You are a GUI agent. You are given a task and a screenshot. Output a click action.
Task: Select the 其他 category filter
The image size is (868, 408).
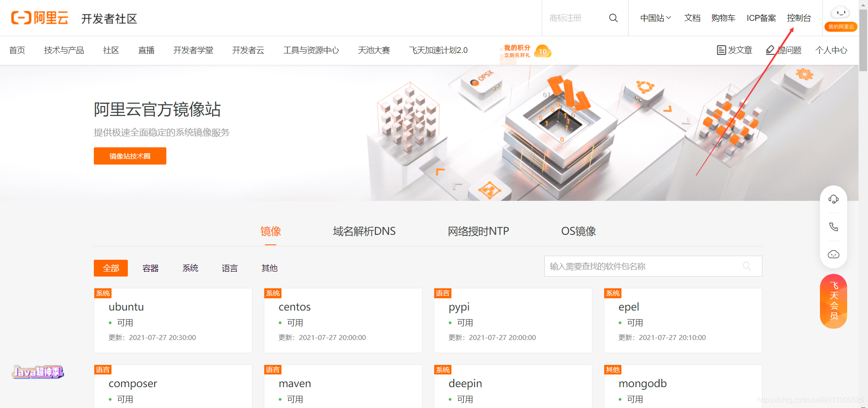(x=269, y=268)
